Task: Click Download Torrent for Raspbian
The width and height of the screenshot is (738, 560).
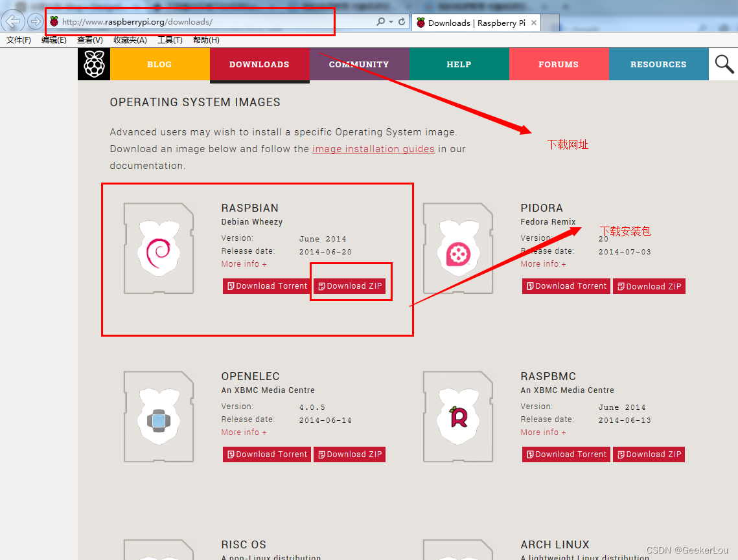Action: 267,286
